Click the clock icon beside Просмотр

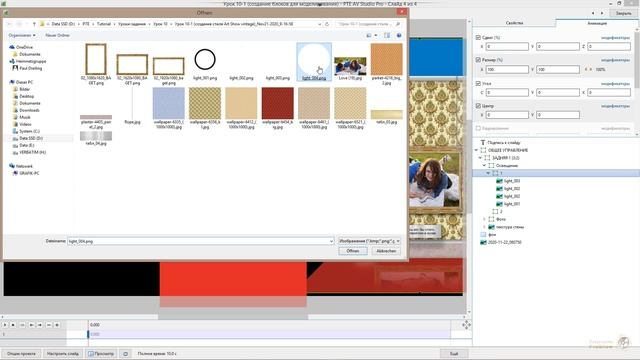[125, 354]
